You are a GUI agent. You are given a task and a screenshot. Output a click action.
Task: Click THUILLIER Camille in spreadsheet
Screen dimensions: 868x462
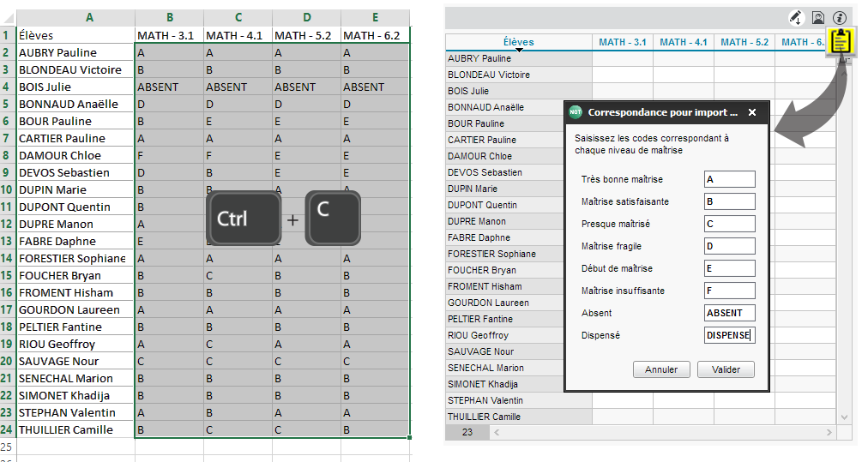click(75, 430)
